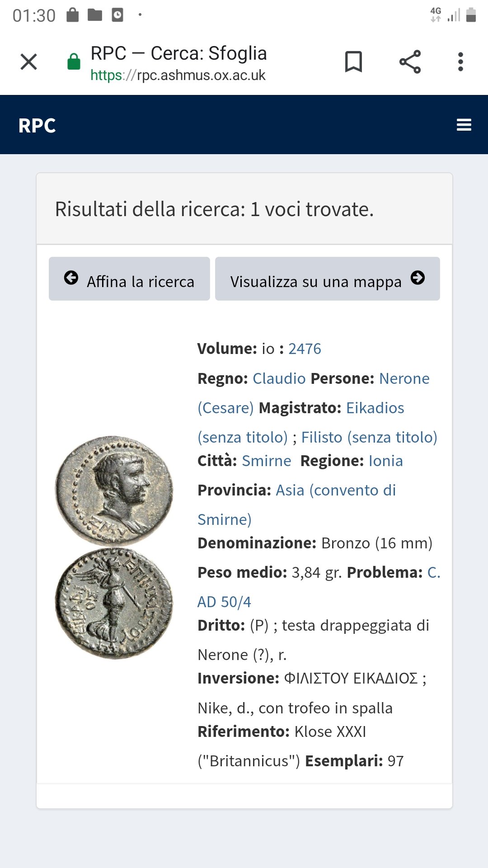Bookmark this RPC page
The width and height of the screenshot is (488, 868).
[353, 62]
